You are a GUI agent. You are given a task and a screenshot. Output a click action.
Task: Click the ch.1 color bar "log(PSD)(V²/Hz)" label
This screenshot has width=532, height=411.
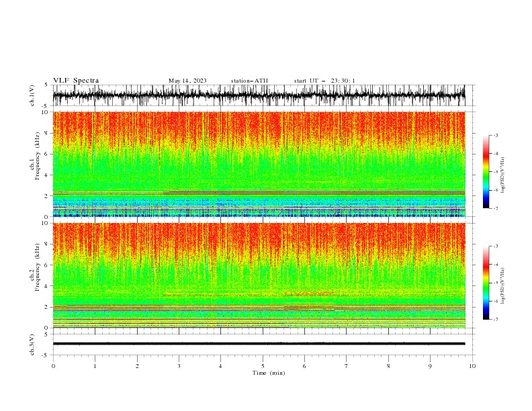pyautogui.click(x=503, y=175)
